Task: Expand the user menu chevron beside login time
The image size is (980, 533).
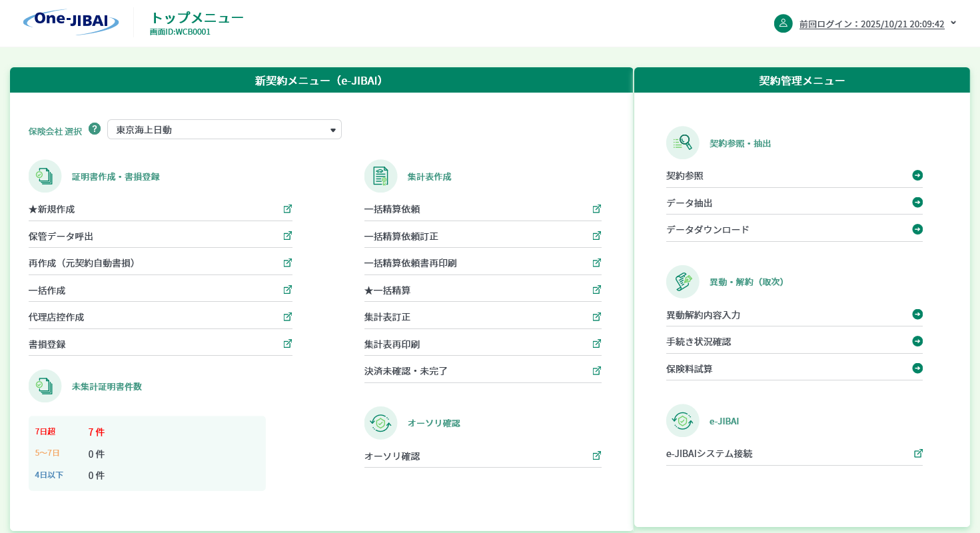Action: click(953, 23)
